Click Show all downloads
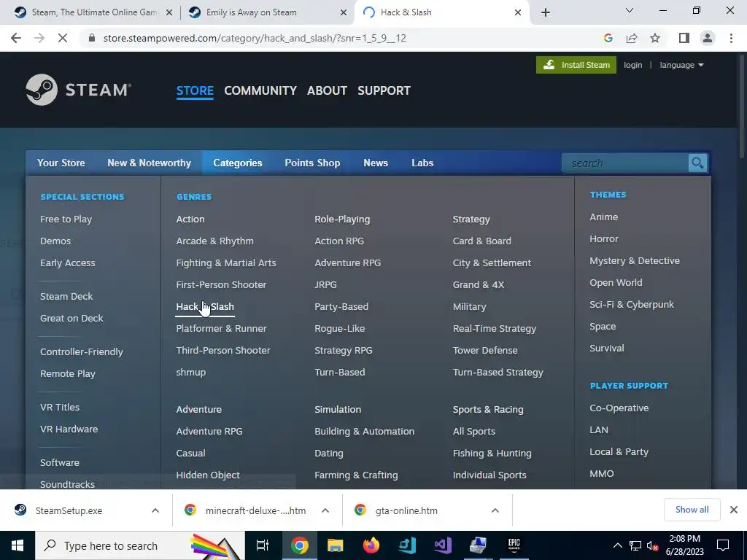The width and height of the screenshot is (747, 560). point(692,510)
